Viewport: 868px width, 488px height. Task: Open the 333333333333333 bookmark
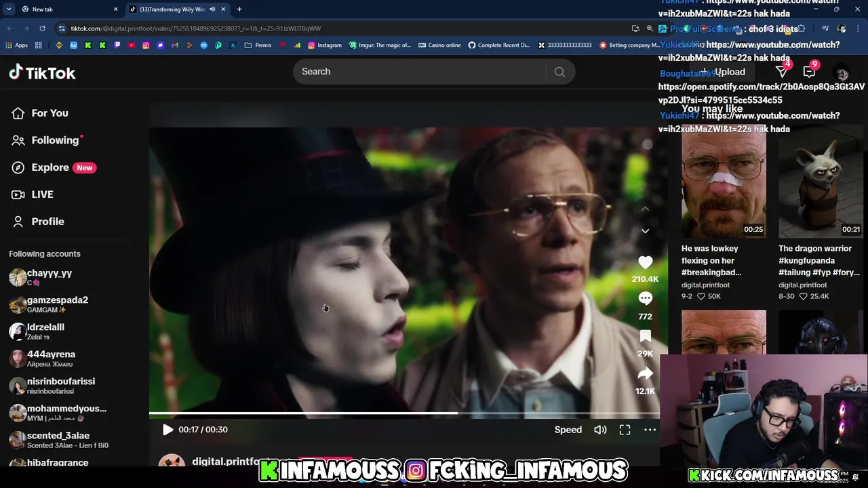(564, 45)
